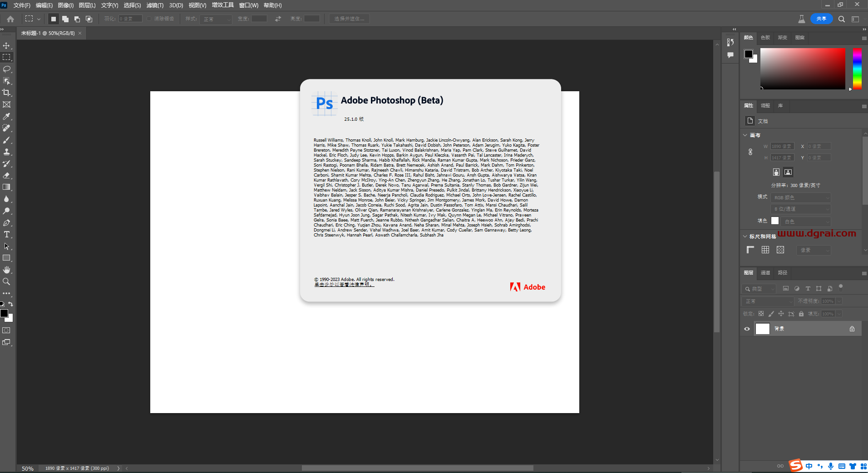Click the 选择并遮住... button
868x473 pixels.
(350, 19)
